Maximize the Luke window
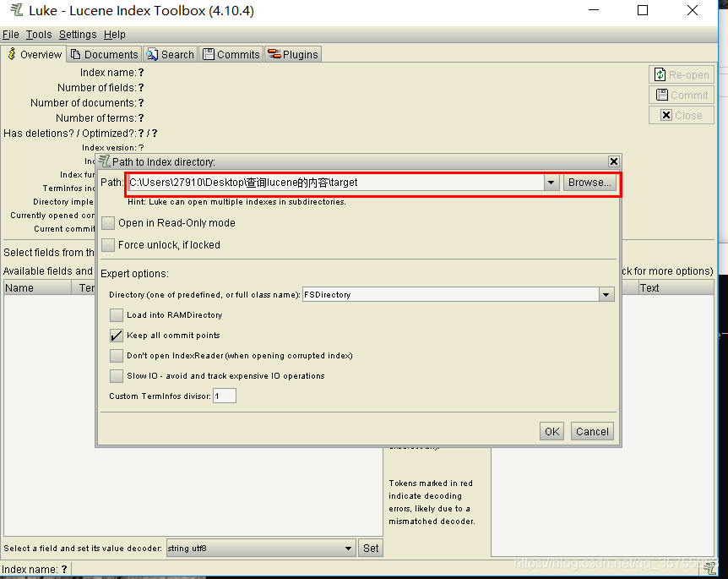Viewport: 728px width, 579px height. (643, 10)
